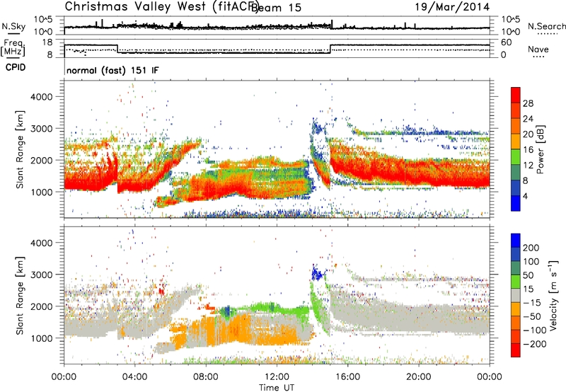Screen dimensions: 566x392
Task: Click the 'Freq. [MHz]' axis label
Action: 13,47
